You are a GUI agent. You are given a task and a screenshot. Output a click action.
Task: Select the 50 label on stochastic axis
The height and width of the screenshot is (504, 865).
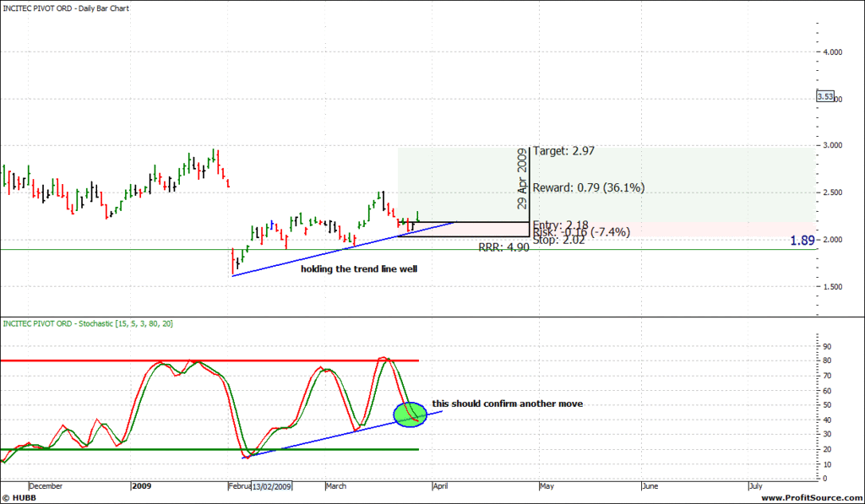point(826,405)
